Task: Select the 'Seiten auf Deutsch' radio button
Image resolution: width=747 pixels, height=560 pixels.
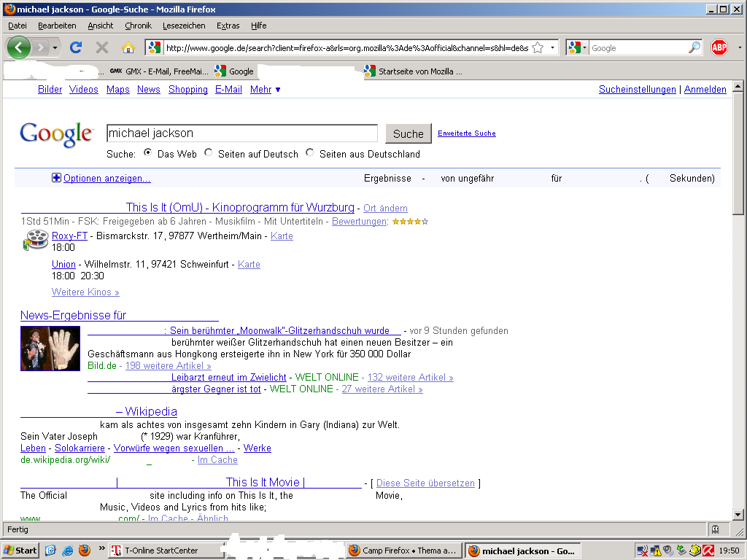Action: point(209,153)
